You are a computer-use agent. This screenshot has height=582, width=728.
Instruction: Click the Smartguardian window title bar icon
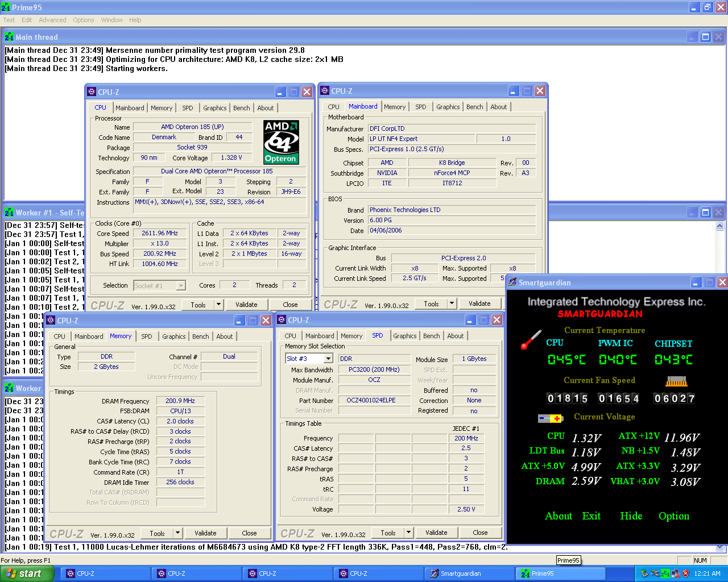point(512,282)
